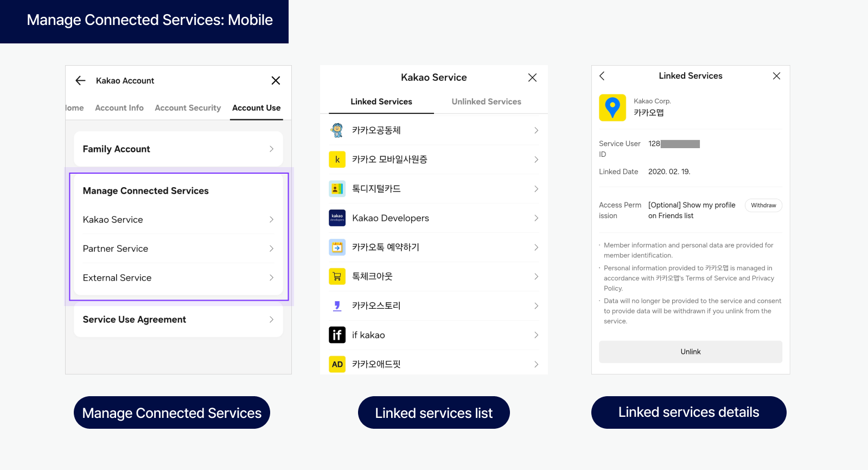Open the Account Info tab
868x470 pixels.
pos(119,108)
